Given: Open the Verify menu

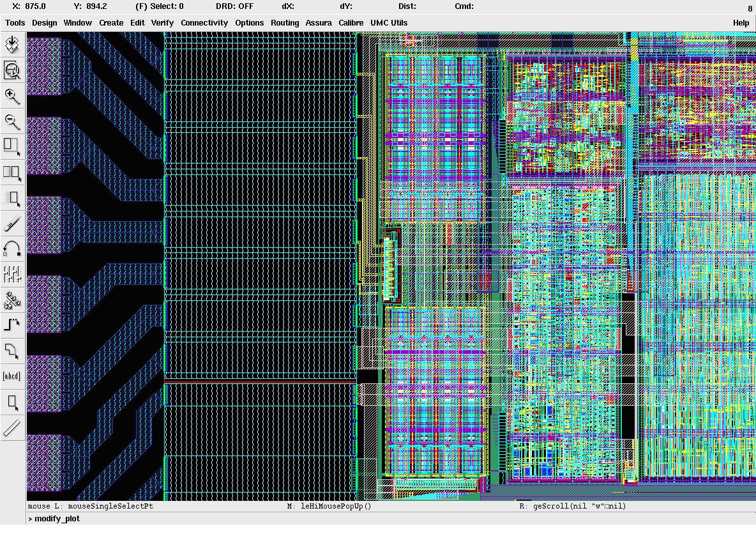Looking at the screenshot, I should click(162, 23).
